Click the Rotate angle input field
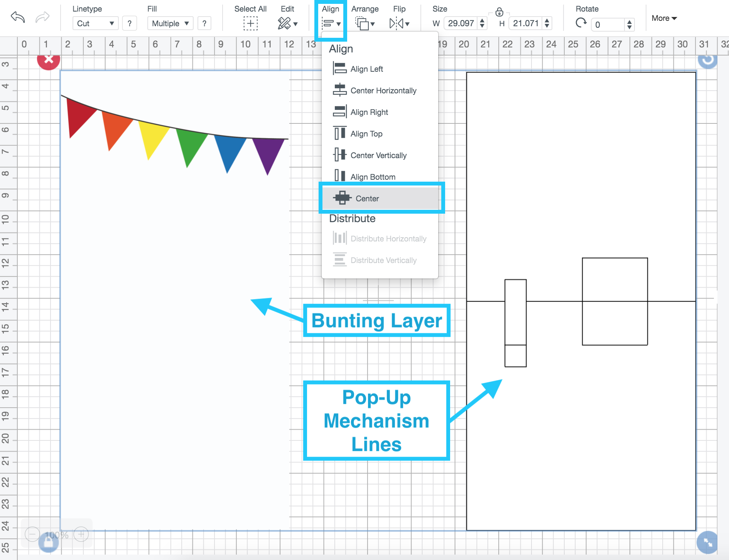The width and height of the screenshot is (729, 560). pyautogui.click(x=608, y=25)
